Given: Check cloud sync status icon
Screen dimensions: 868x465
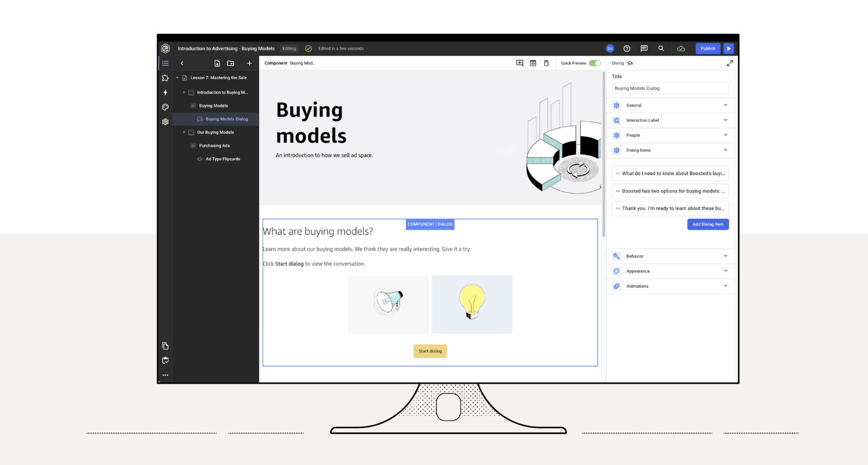Looking at the screenshot, I should coord(681,48).
